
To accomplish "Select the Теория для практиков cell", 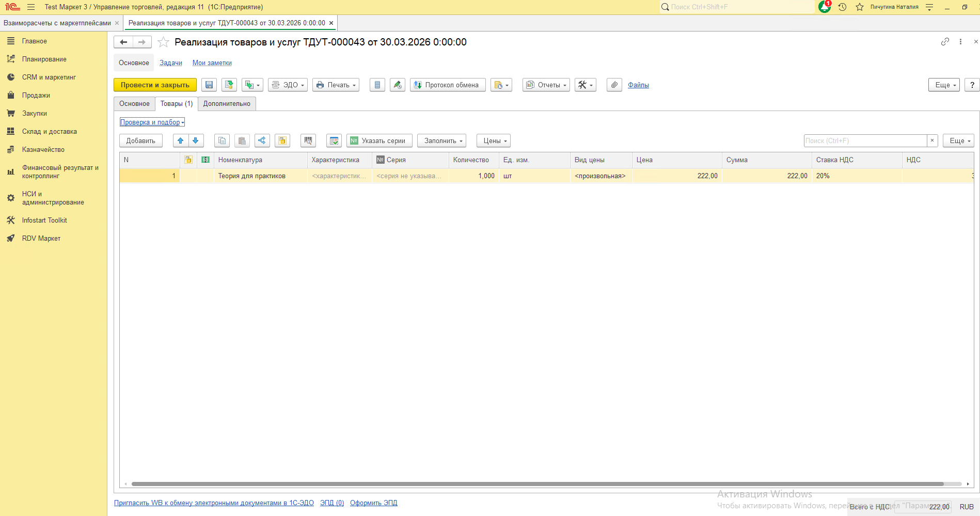I will point(260,176).
